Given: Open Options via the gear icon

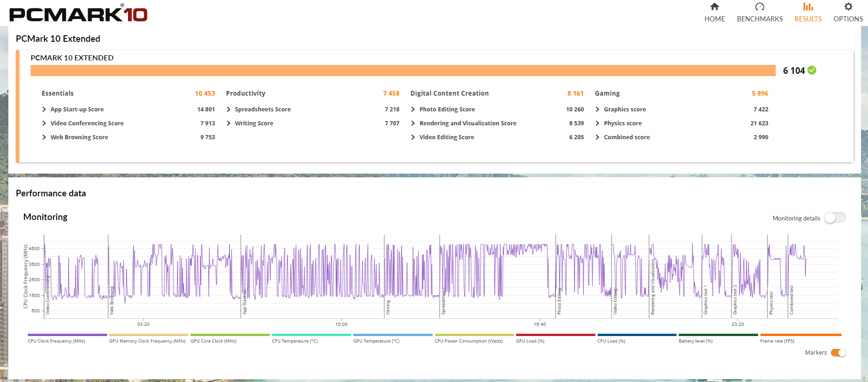Looking at the screenshot, I should tap(848, 7).
